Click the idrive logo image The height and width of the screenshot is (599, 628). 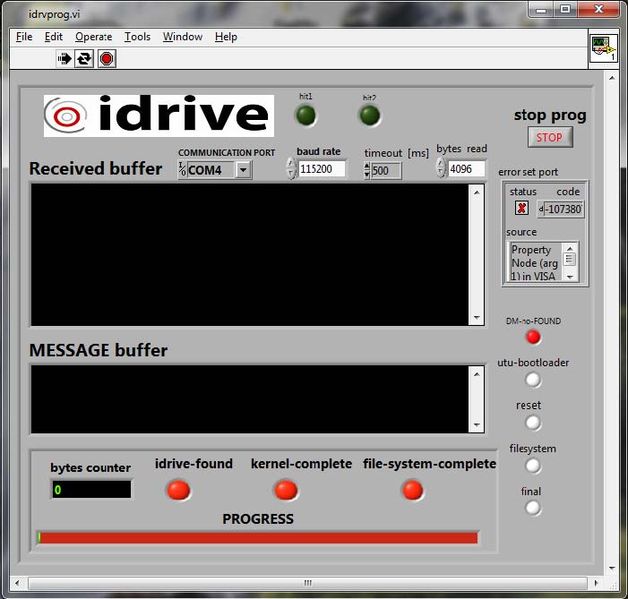(158, 116)
